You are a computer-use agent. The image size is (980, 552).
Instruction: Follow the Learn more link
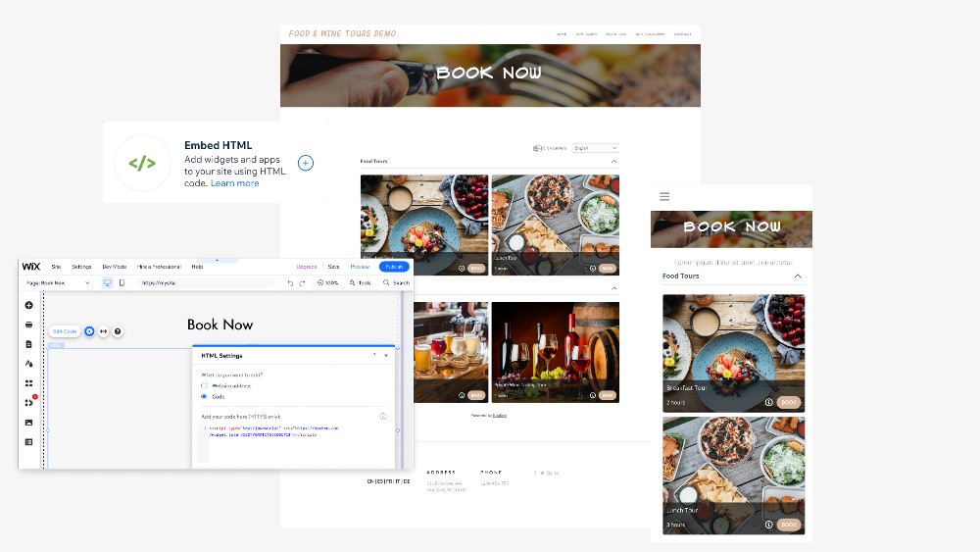click(x=235, y=183)
